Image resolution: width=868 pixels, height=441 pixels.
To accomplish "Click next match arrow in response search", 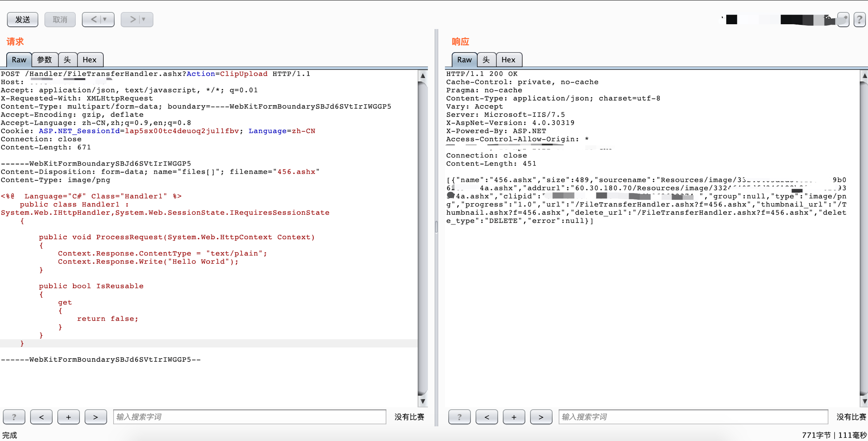I will [x=541, y=417].
